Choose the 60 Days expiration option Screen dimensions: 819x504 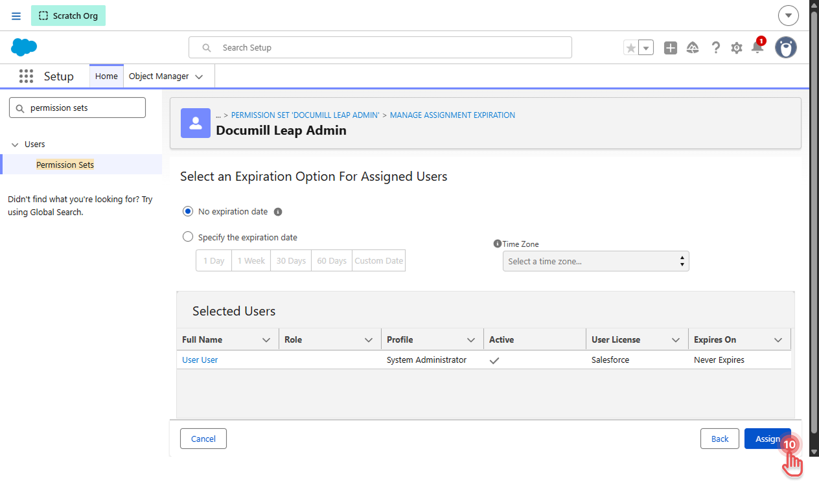(332, 260)
